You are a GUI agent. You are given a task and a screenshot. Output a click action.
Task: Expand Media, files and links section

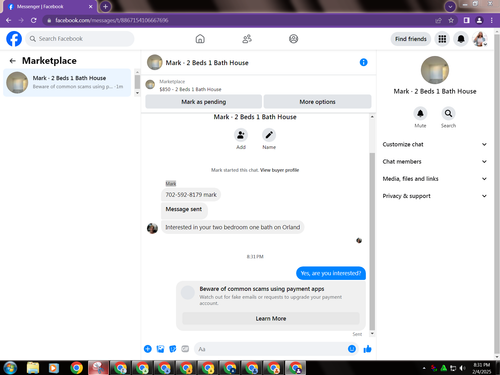point(435,179)
